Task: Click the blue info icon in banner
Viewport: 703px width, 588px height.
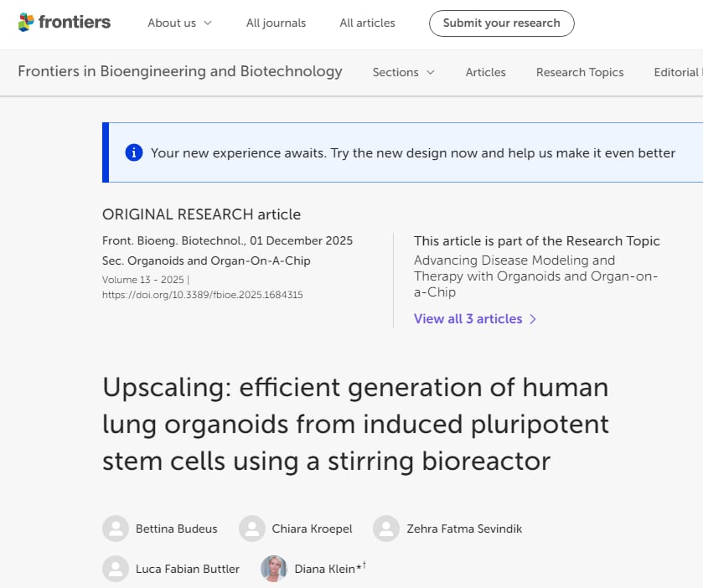Action: pos(133,152)
